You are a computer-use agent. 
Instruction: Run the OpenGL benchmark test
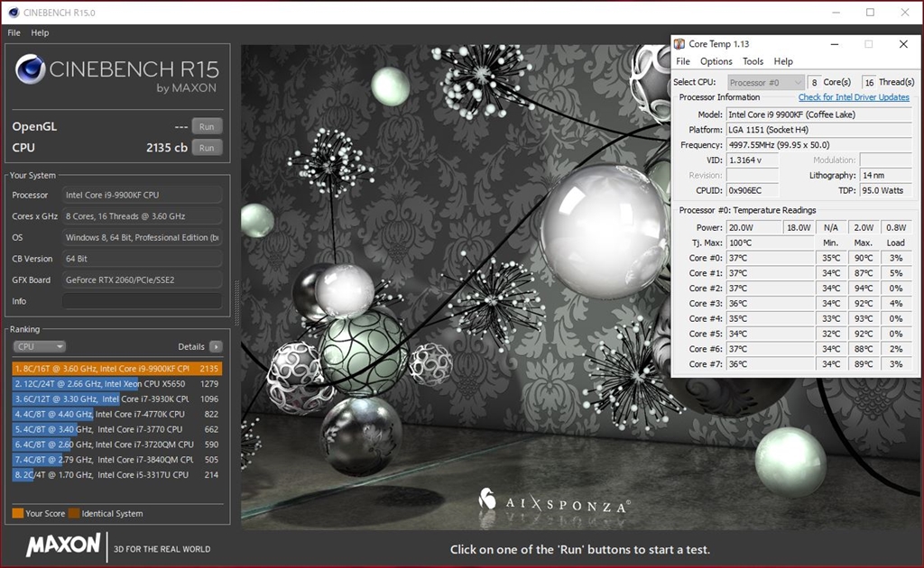(x=207, y=127)
